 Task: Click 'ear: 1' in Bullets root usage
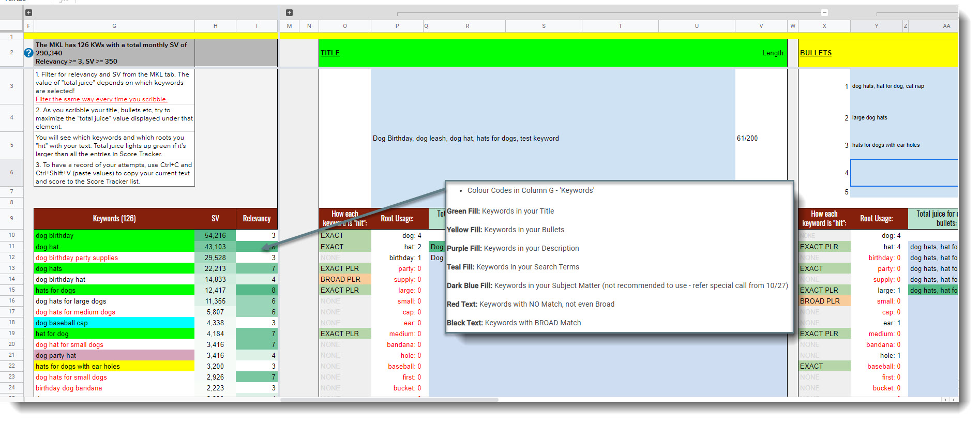point(892,323)
